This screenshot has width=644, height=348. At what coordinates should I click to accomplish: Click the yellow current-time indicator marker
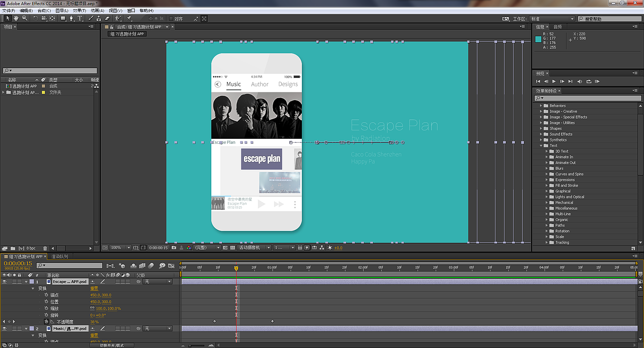point(236,268)
